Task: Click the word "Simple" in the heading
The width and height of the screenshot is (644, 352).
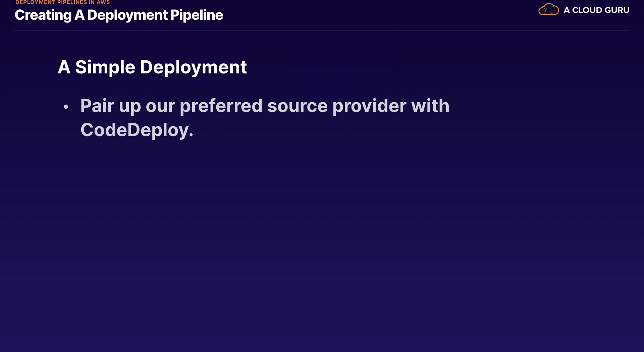Action: 105,67
